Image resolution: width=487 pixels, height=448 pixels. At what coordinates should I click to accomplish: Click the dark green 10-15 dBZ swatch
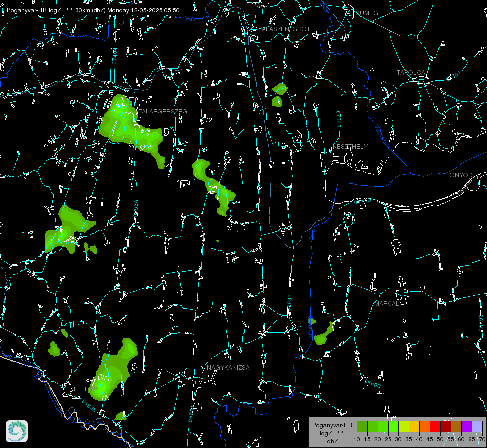(x=362, y=426)
